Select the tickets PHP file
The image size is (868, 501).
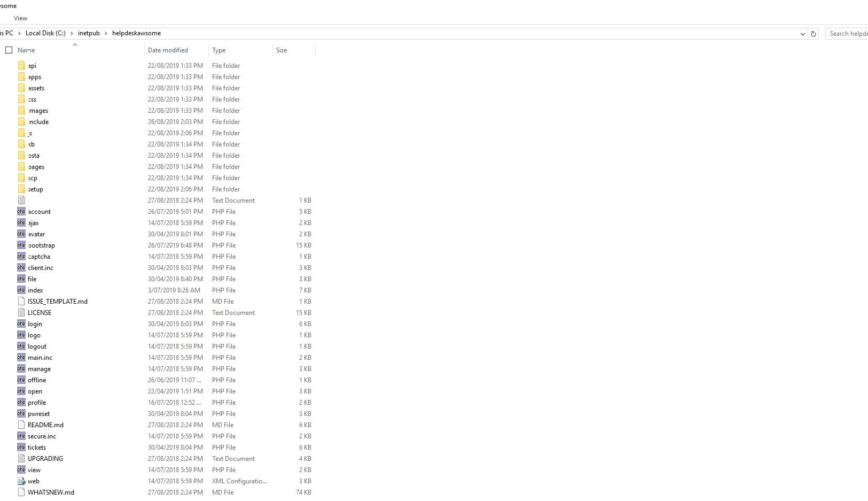[37, 448]
